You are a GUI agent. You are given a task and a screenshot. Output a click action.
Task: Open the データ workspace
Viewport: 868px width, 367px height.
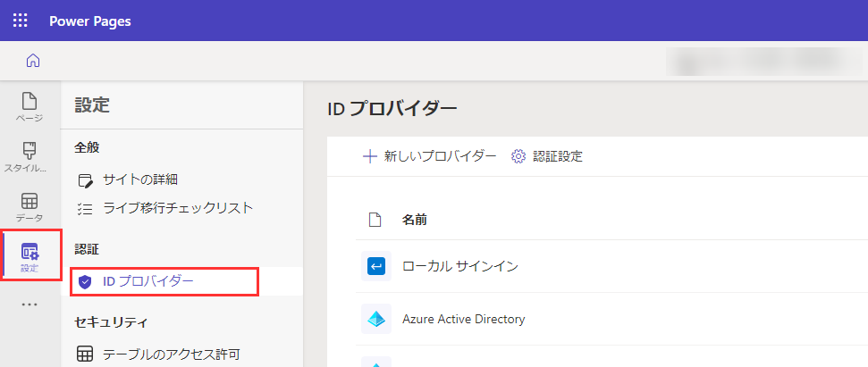click(x=29, y=207)
